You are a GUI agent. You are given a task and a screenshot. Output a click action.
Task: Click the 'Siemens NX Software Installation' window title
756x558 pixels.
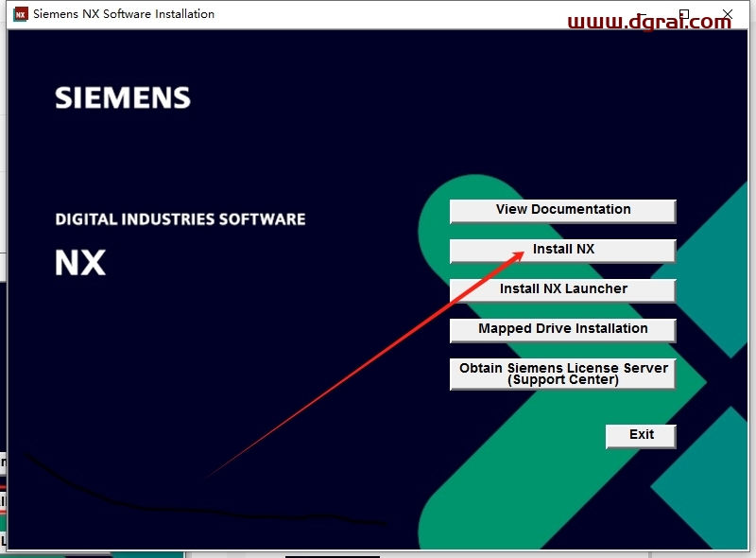point(124,14)
